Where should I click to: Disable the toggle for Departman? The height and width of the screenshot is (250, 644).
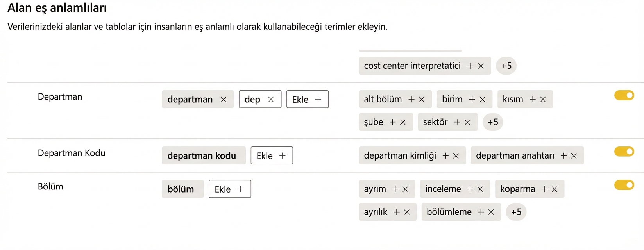coord(624,95)
